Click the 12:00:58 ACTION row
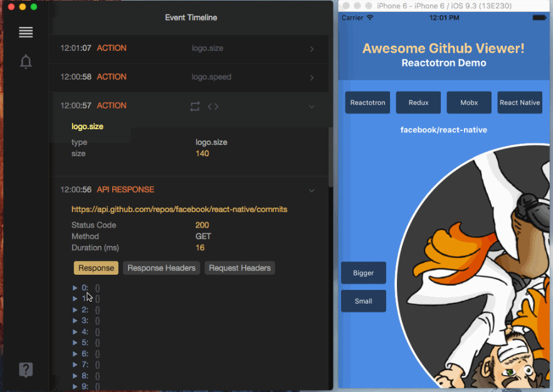Viewport: 553px width, 392px height. 188,78
